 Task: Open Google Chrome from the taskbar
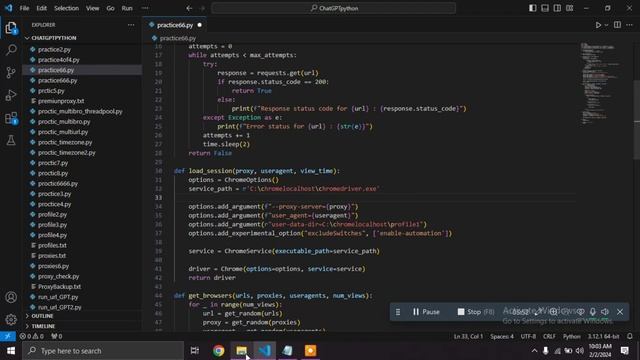tap(218, 351)
